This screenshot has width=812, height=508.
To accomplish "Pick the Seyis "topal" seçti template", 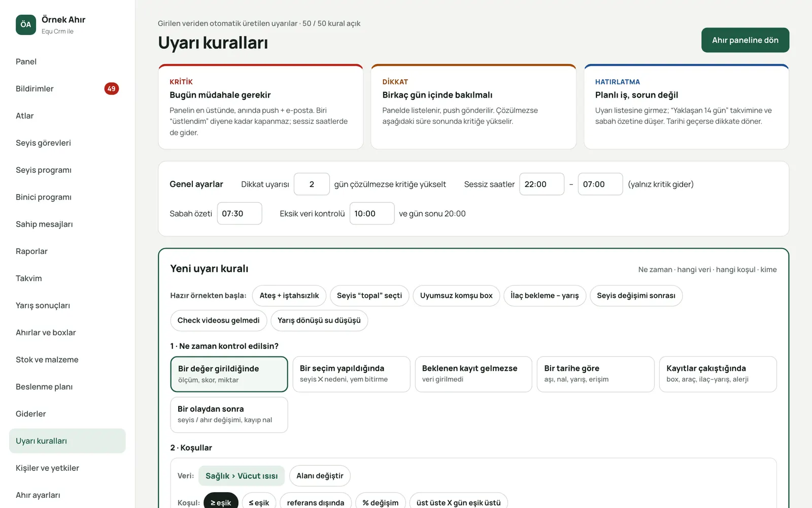I will [x=369, y=296].
